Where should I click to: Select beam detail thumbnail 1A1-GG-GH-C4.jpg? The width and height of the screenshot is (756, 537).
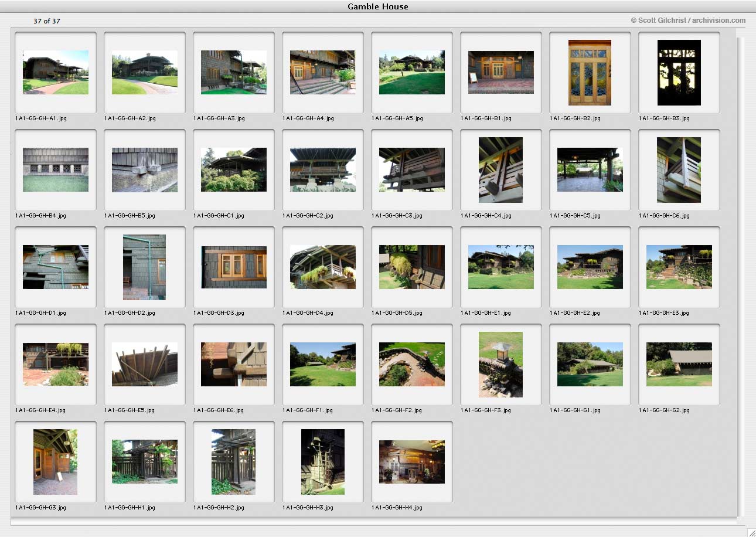(500, 170)
